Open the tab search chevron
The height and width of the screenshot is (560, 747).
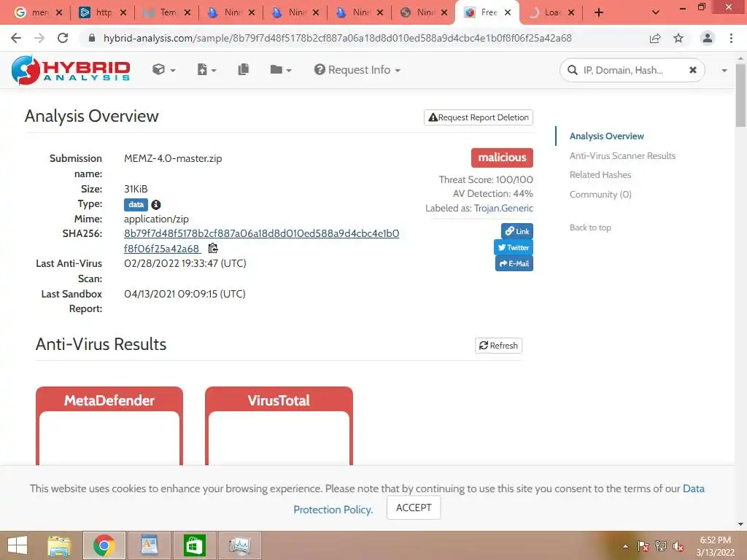coord(656,12)
